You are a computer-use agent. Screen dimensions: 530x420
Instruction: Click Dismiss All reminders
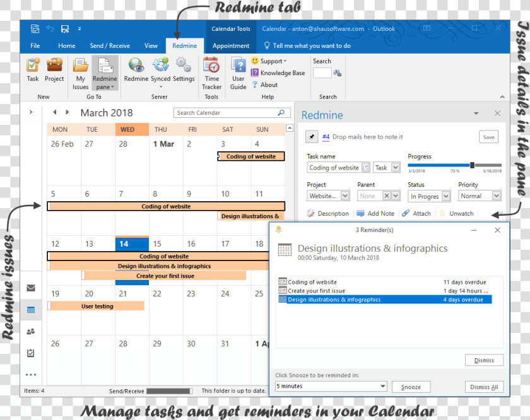click(x=484, y=387)
